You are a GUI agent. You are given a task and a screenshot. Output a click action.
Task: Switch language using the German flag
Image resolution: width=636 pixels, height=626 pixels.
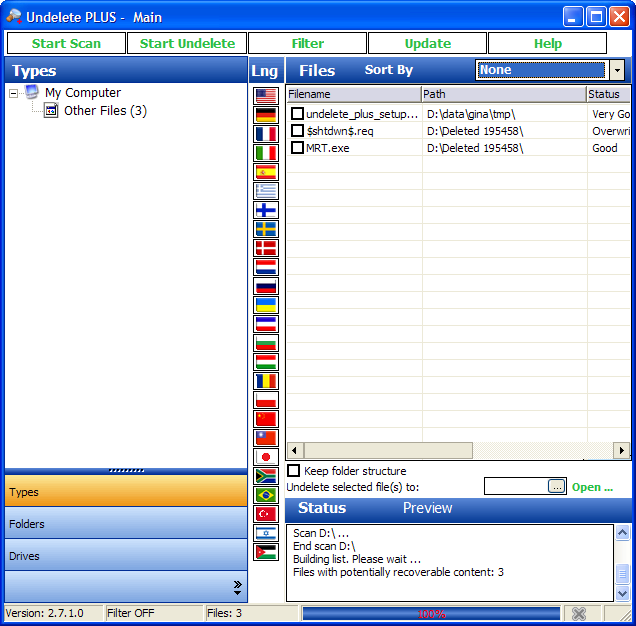coord(266,115)
